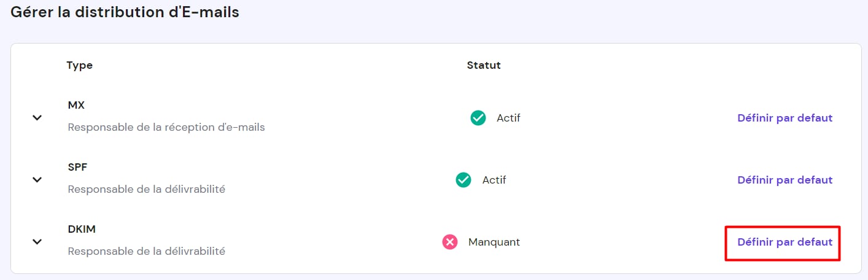Screen dimensions: 868x280
Task: Click the 'Gérer la distribution d'E-mails' heading
Action: (125, 12)
